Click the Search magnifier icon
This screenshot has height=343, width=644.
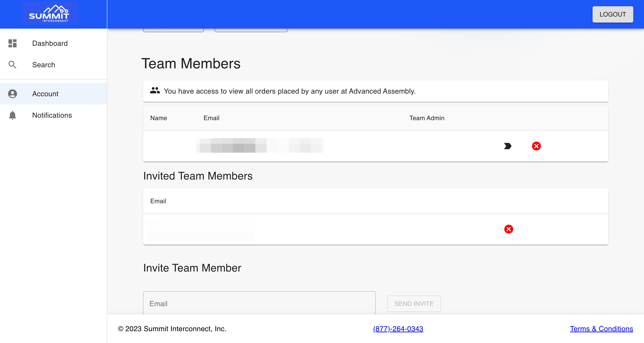pos(13,65)
